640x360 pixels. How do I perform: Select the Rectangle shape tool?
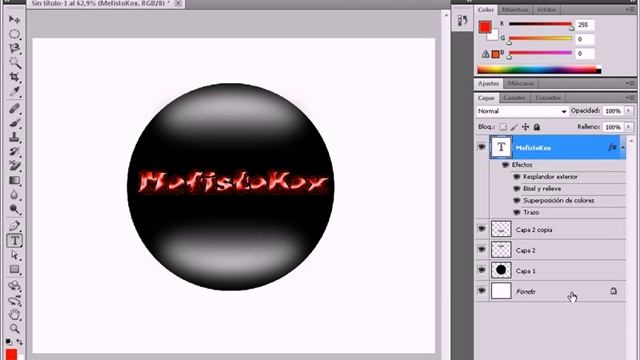(14, 269)
